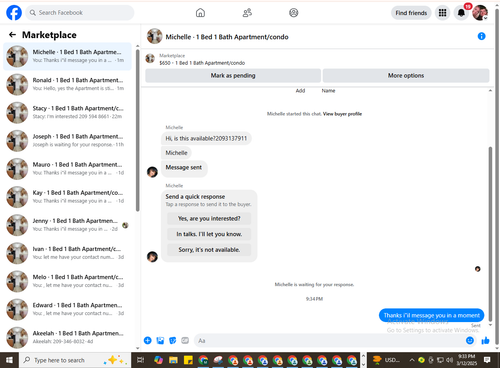Click the Type here to search box

[76, 360]
